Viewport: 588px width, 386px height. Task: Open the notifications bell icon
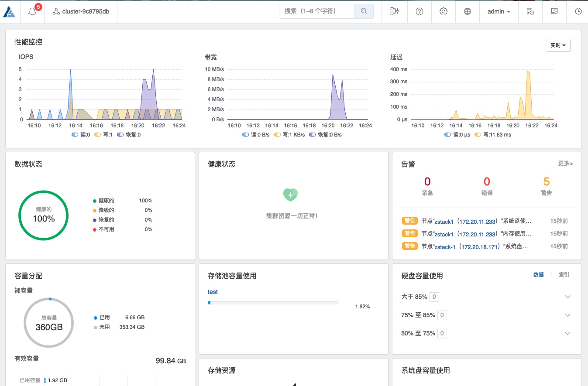(33, 12)
